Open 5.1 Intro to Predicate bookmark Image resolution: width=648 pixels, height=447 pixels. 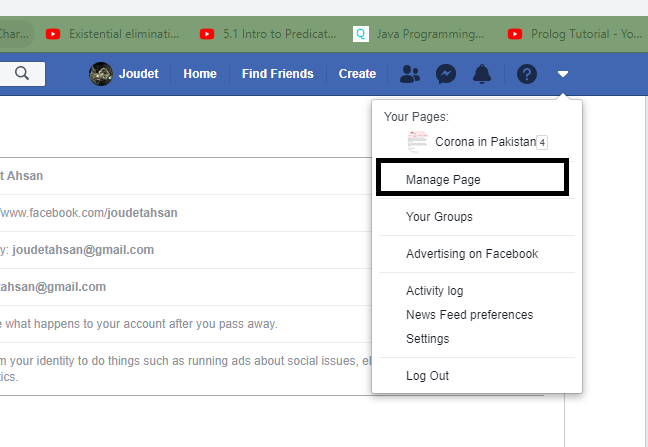[268, 34]
